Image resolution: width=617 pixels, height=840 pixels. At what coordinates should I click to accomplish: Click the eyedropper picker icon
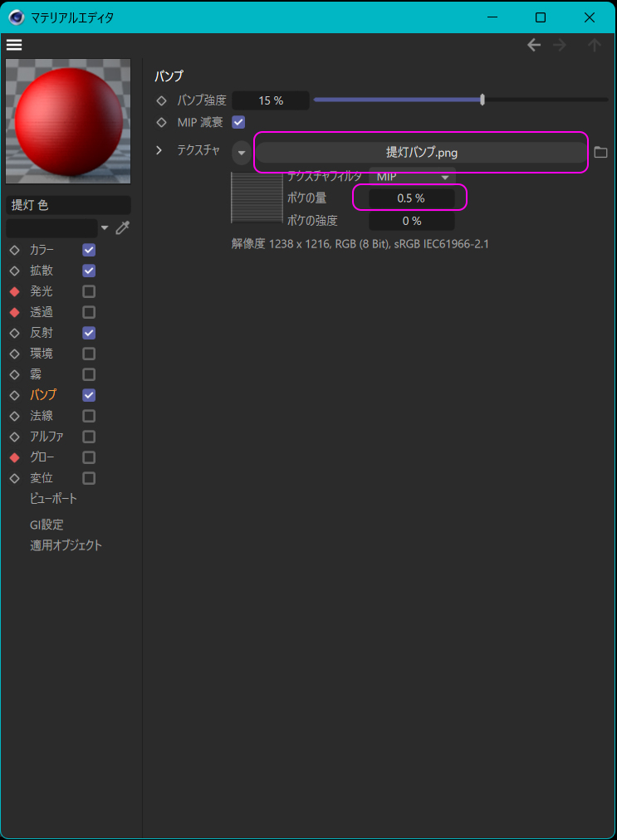tap(122, 227)
